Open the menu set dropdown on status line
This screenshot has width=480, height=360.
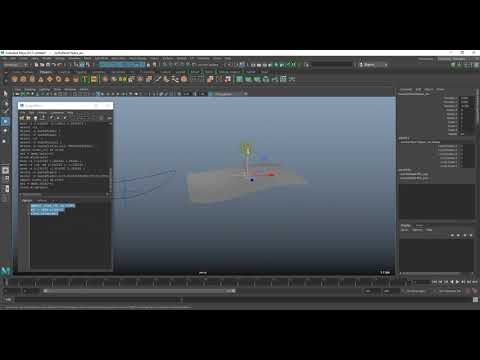coord(15,65)
